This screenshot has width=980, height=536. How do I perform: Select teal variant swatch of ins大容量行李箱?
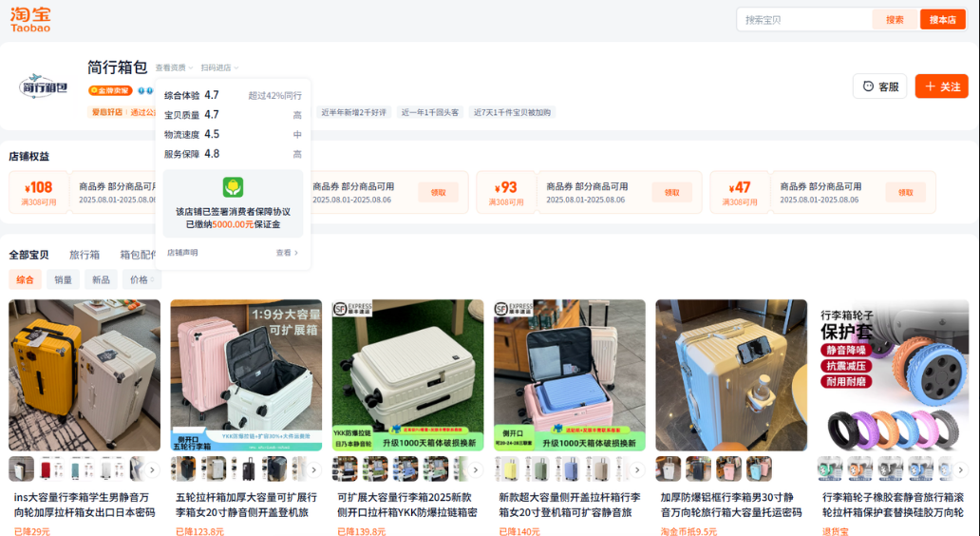(82, 469)
